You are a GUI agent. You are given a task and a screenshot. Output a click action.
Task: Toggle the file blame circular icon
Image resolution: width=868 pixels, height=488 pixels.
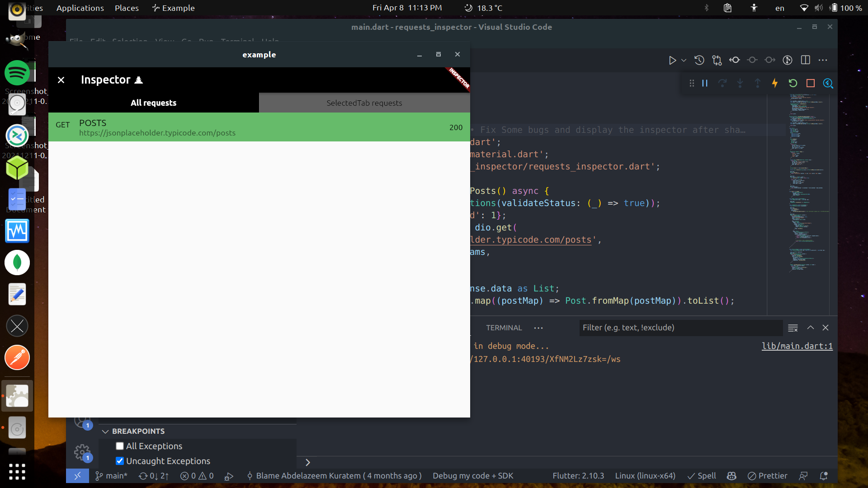788,60
